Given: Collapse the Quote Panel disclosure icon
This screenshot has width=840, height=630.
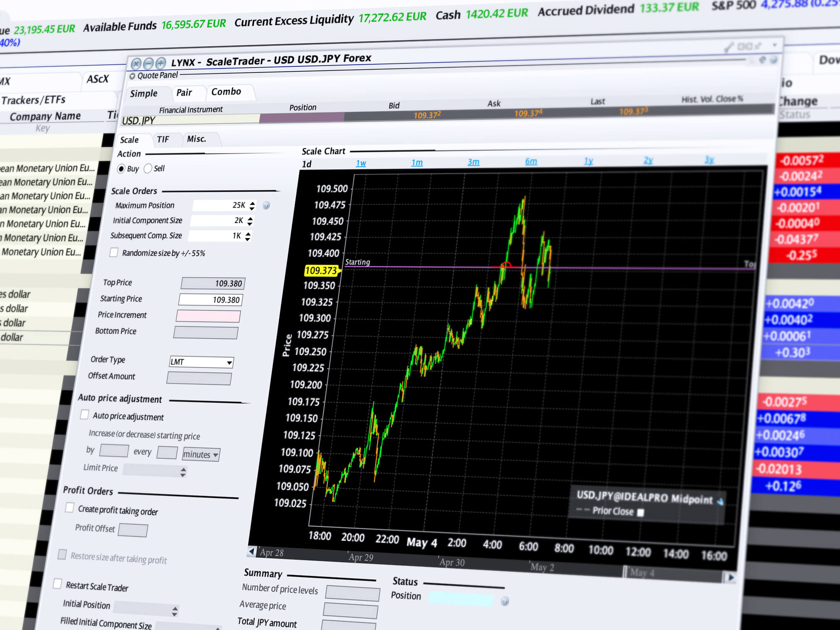Looking at the screenshot, I should click(x=132, y=76).
